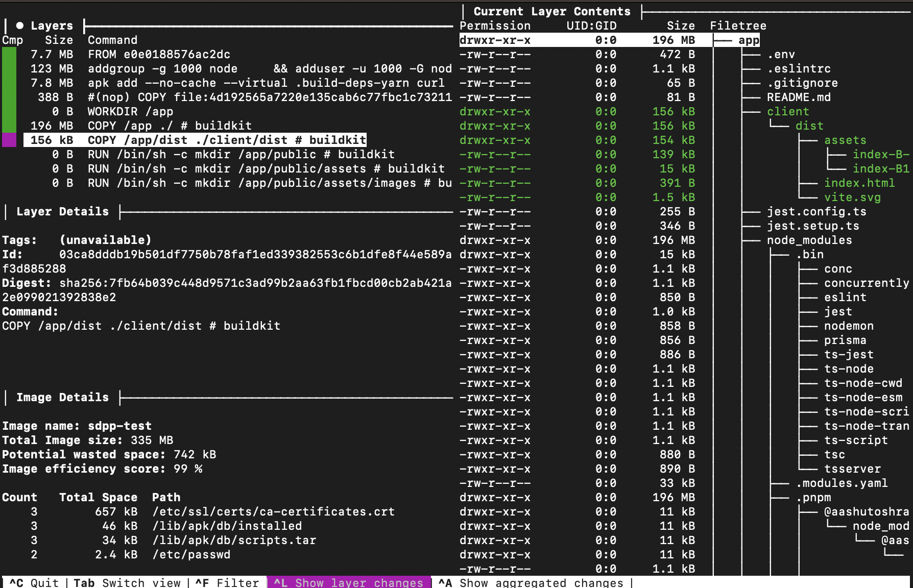913x588 pixels.
Task: Expand the .pnpm directory node
Action: (x=815, y=497)
